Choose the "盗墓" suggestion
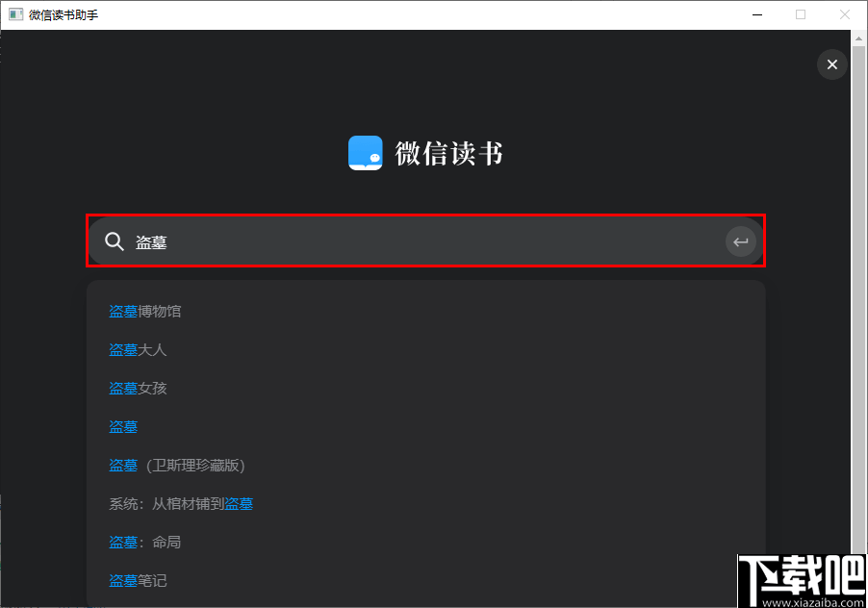The image size is (868, 608). point(122,426)
